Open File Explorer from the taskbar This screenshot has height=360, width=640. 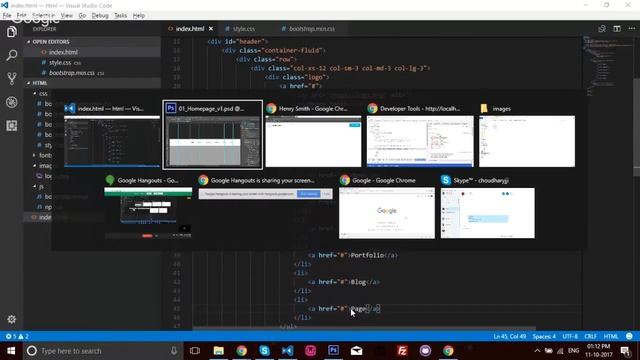pyautogui.click(x=218, y=351)
